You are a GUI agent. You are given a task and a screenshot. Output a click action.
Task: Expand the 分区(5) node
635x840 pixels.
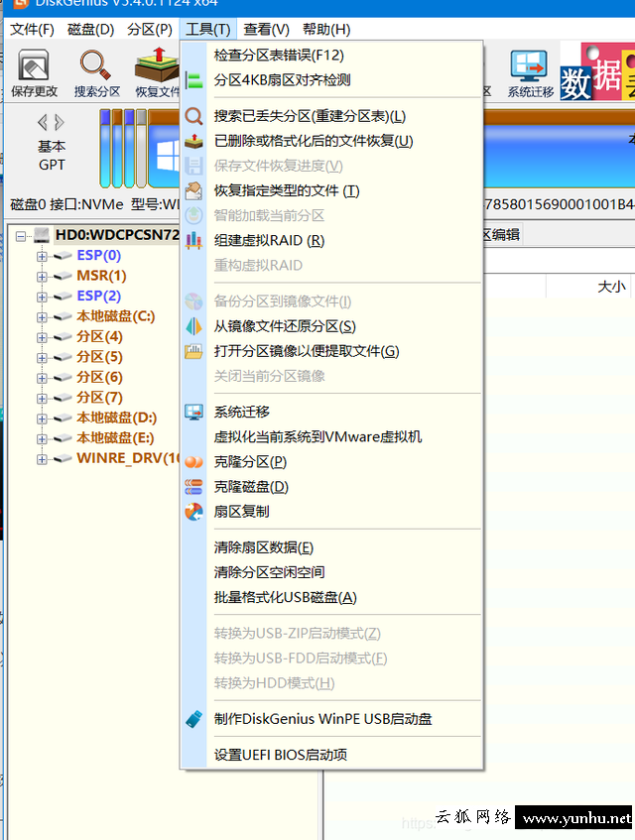pos(42,358)
